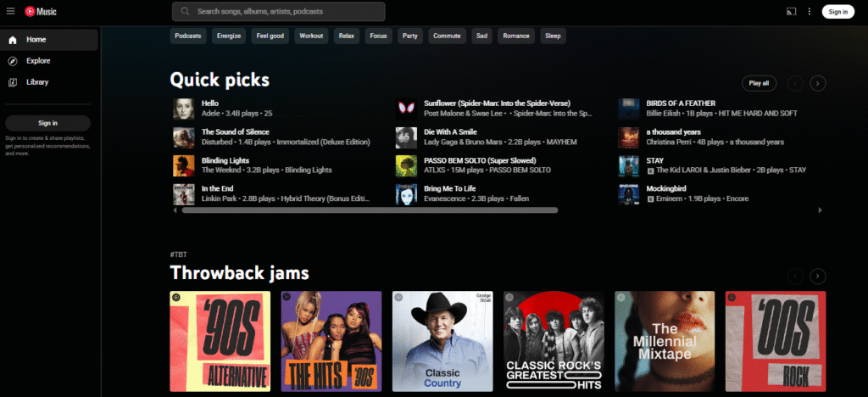This screenshot has width=868, height=397.
Task: Open the '90s Alternative playlist
Action: coord(220,341)
